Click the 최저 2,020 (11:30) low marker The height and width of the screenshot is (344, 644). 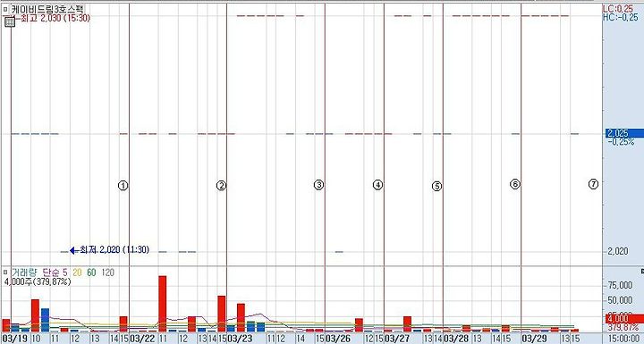click(x=109, y=249)
